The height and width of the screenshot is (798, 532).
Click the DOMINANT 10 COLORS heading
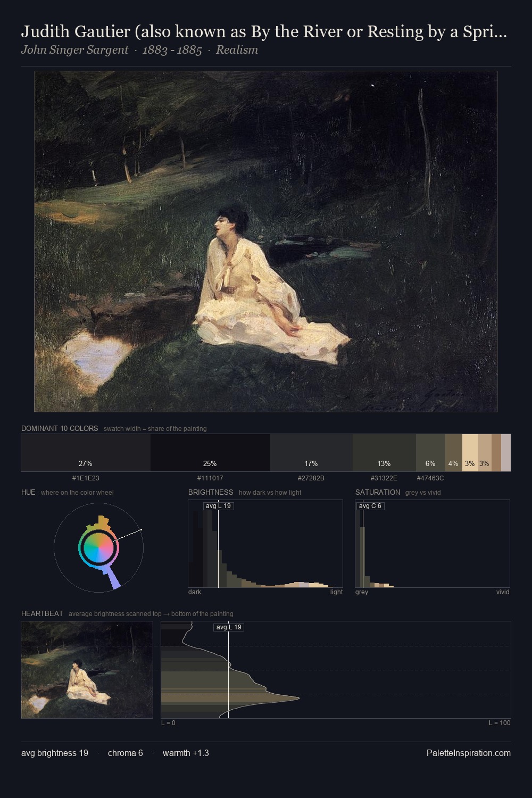click(60, 428)
